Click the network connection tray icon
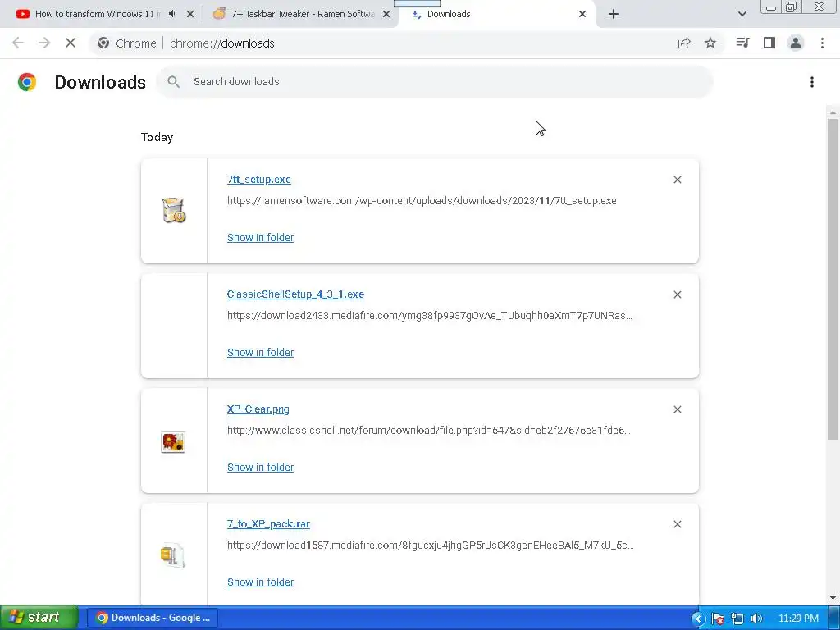Image resolution: width=840 pixels, height=630 pixels. click(x=737, y=619)
